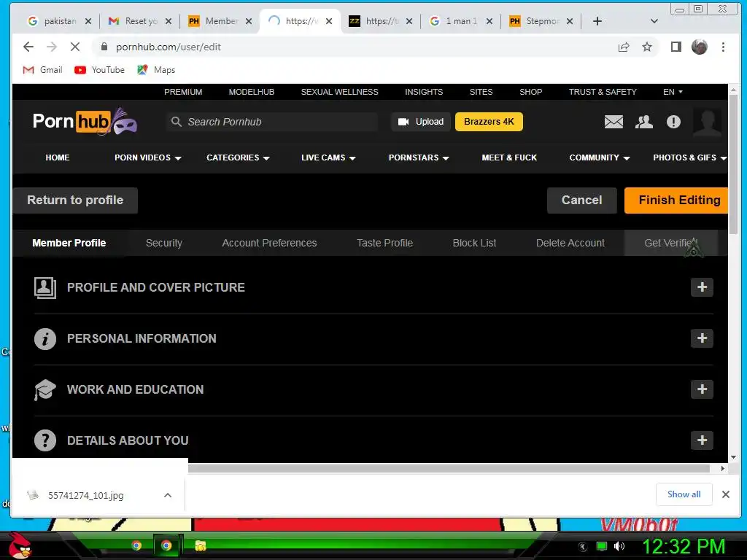Viewport: 747px width, 560px height.
Task: Click the file explorer icon in taskbar
Action: [201, 545]
